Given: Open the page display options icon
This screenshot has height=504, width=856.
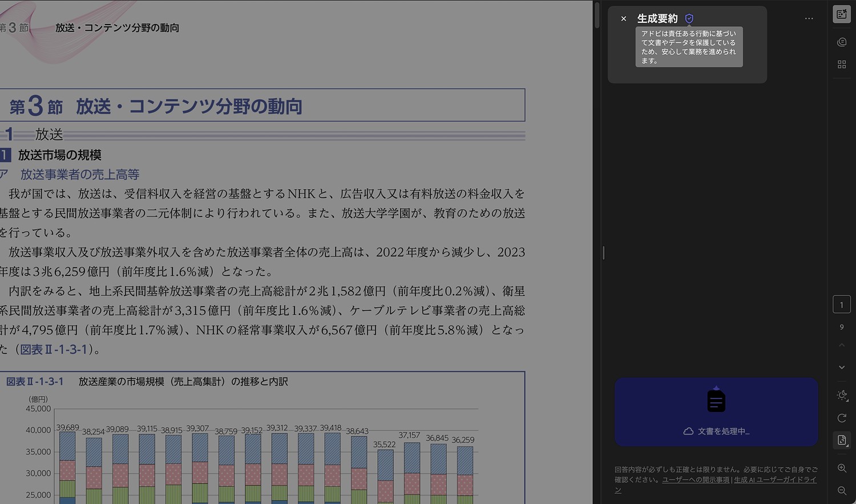Looking at the screenshot, I should tap(842, 440).
